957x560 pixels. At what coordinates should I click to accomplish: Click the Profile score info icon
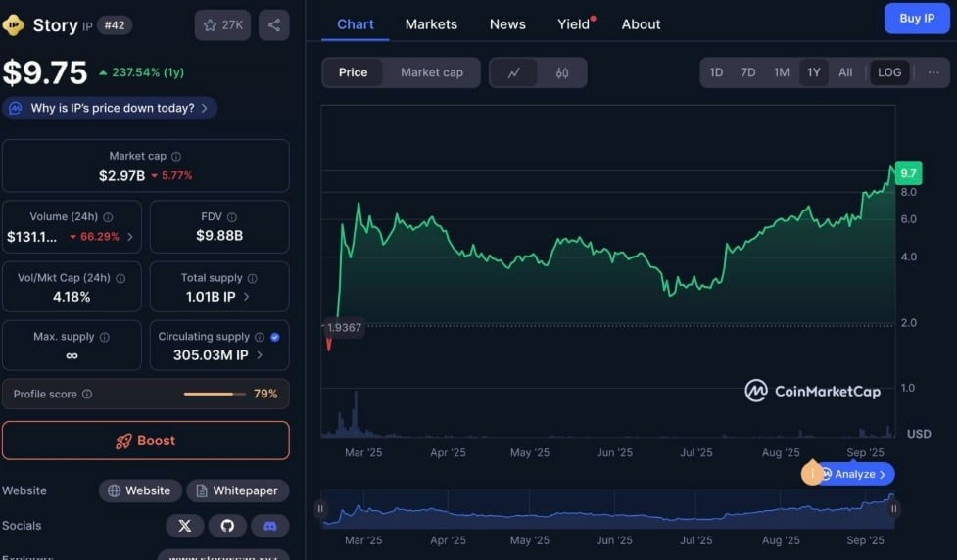tap(87, 395)
